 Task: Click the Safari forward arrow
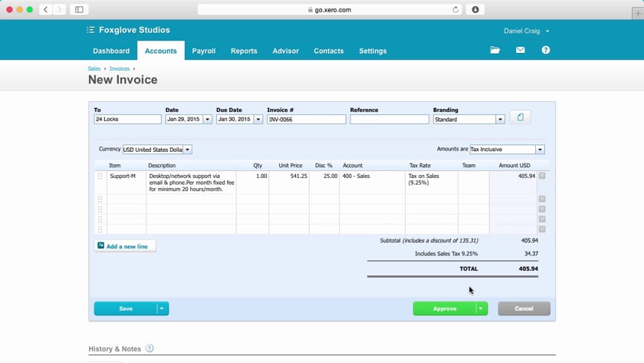point(59,9)
